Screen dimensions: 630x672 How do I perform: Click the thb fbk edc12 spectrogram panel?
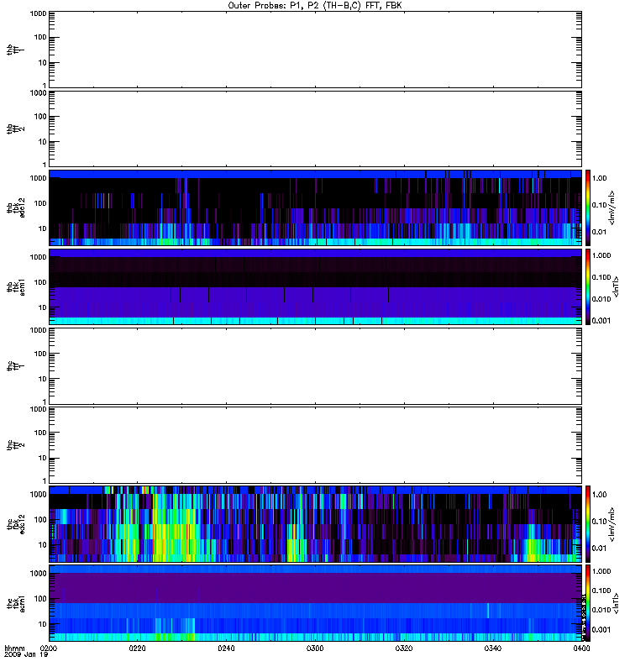[x=315, y=207]
